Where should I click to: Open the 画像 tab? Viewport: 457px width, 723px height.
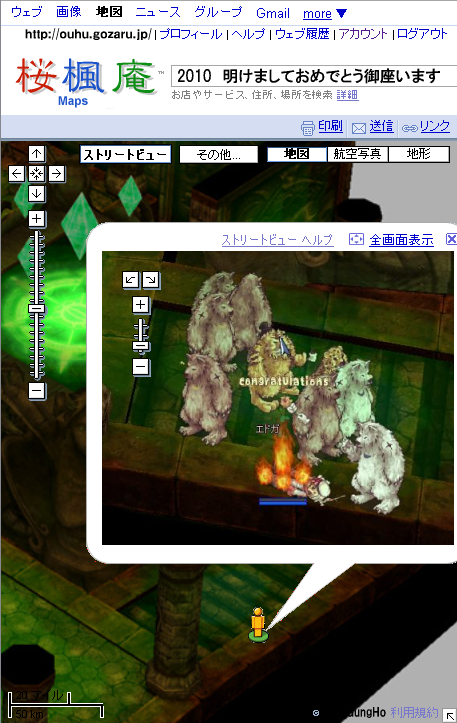69,12
